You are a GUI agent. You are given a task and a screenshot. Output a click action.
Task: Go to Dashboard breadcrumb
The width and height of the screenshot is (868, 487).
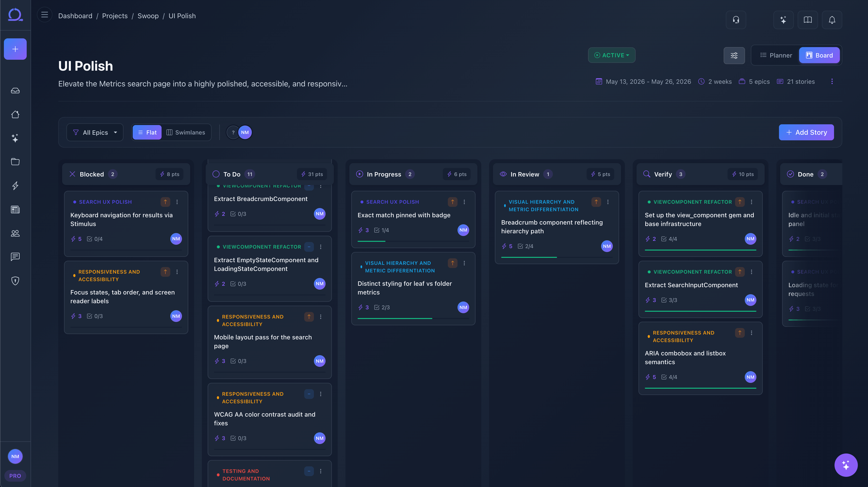(x=75, y=16)
